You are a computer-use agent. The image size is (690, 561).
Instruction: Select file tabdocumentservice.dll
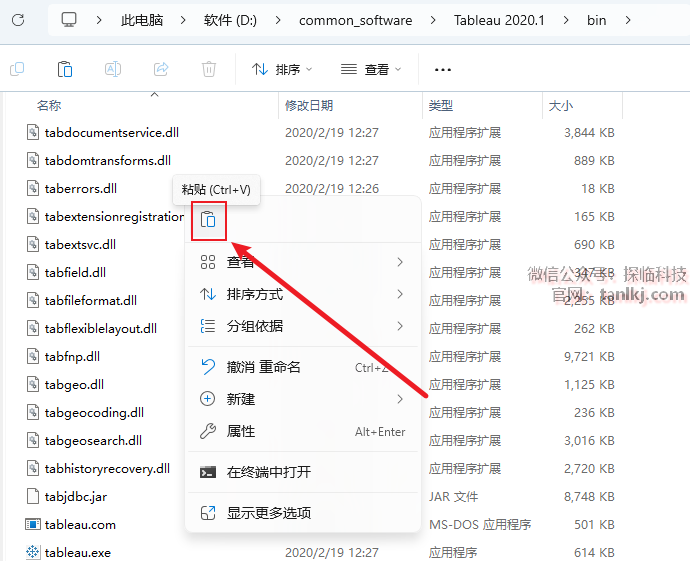click(112, 132)
